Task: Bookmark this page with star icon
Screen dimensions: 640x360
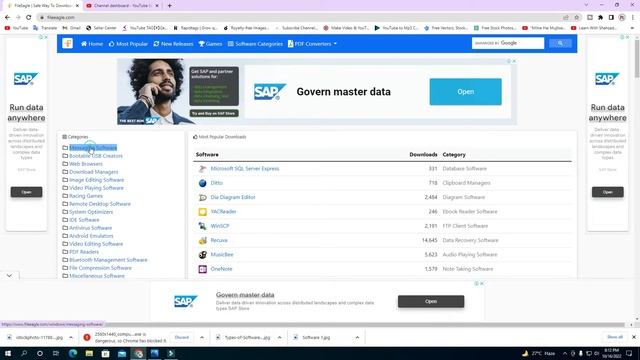Action: point(577,18)
